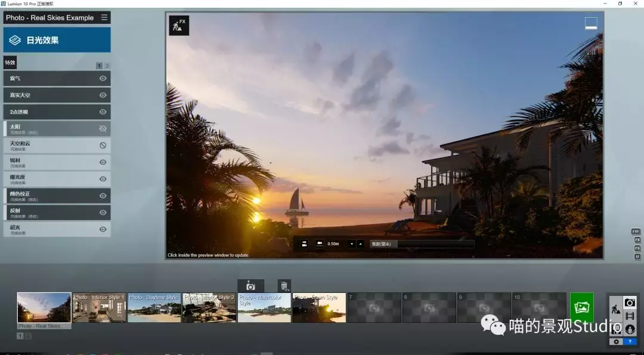Click the swap camera arrows icon in preview bar
Image resolution: width=644 pixels, height=355 pixels.
[304, 243]
